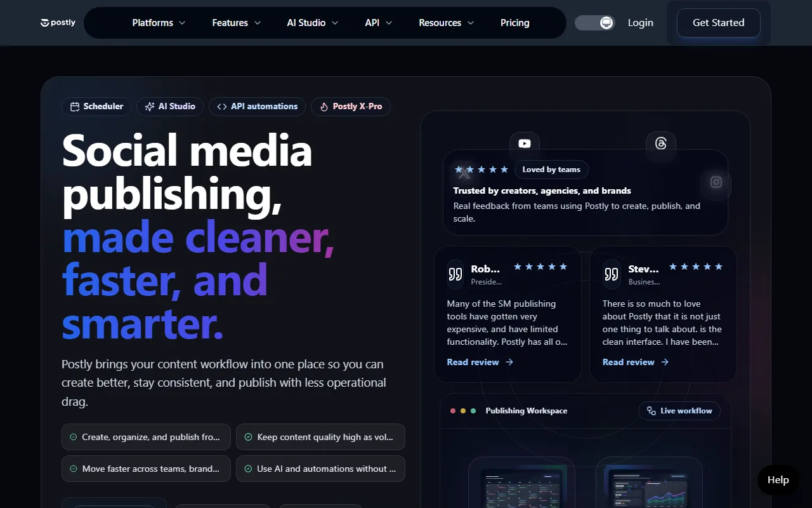This screenshot has height=508, width=812.
Task: Expand the Platforms dropdown menu
Action: (159, 23)
